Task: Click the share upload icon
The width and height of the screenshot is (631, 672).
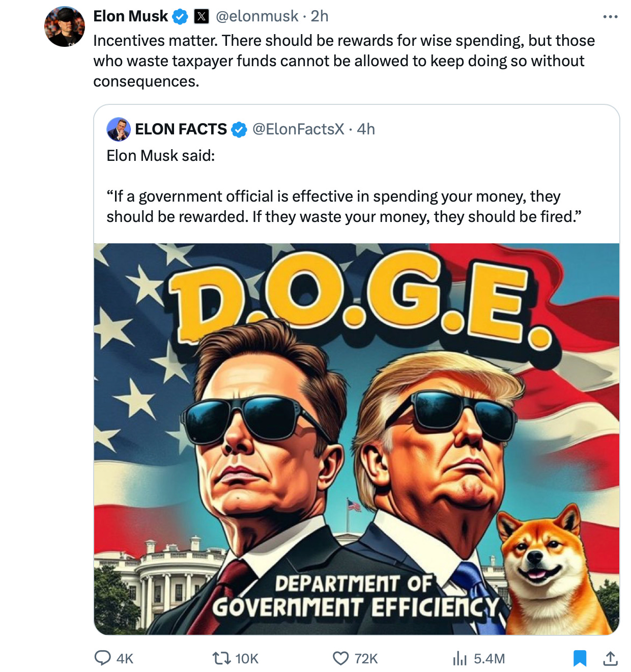Action: pos(610,658)
